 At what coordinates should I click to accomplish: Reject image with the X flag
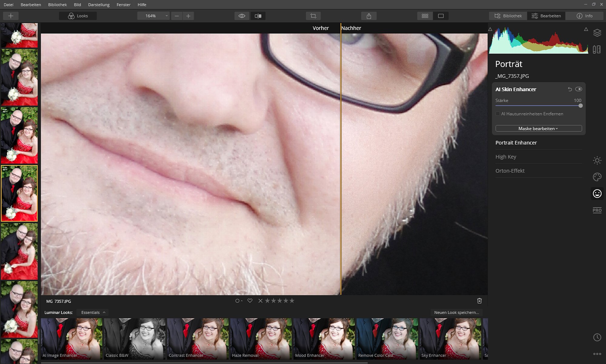[x=260, y=301]
